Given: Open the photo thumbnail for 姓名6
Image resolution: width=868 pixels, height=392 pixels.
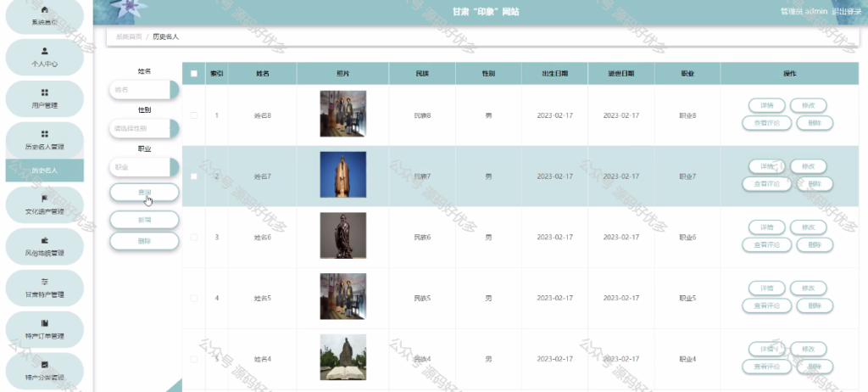Looking at the screenshot, I should click(343, 235).
